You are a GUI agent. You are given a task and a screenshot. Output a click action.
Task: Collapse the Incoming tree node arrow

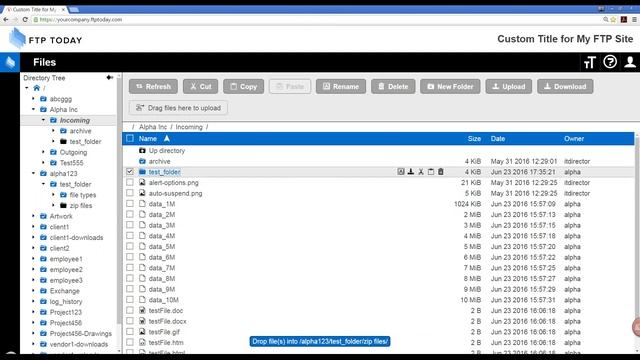43,120
